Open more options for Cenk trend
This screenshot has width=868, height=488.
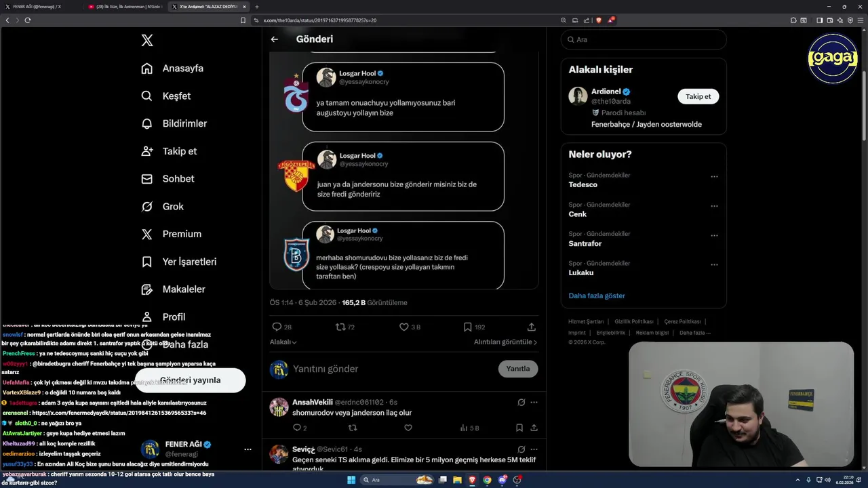coord(714,206)
